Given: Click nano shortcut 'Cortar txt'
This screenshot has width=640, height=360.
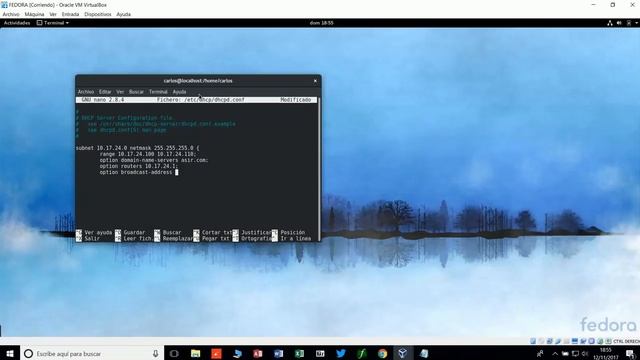Looking at the screenshot, I should (x=213, y=232).
